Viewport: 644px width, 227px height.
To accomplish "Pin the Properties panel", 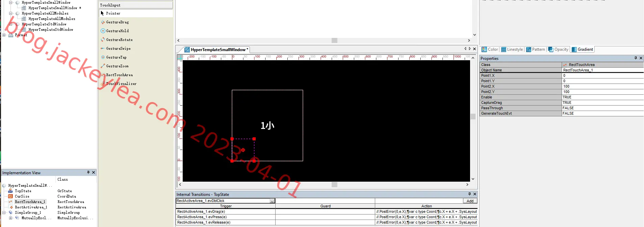I will coord(636,58).
